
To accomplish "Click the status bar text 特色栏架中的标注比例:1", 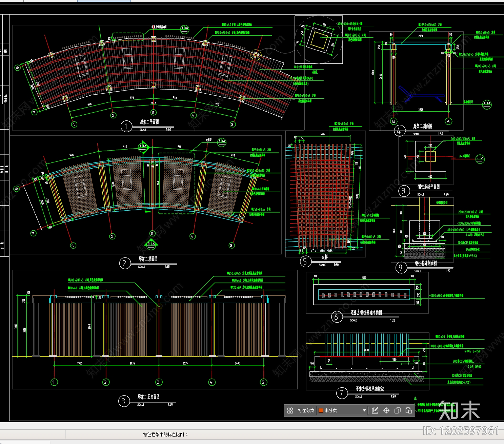I will point(165,435).
